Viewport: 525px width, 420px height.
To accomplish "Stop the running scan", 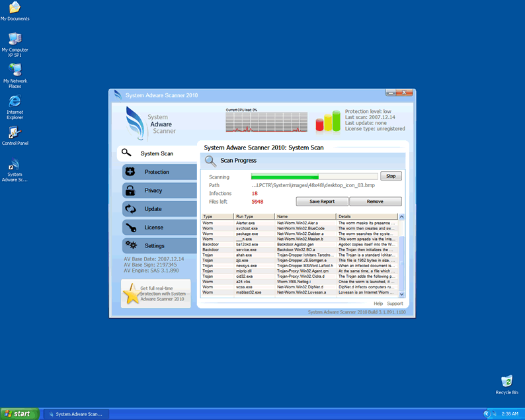I will click(x=391, y=177).
